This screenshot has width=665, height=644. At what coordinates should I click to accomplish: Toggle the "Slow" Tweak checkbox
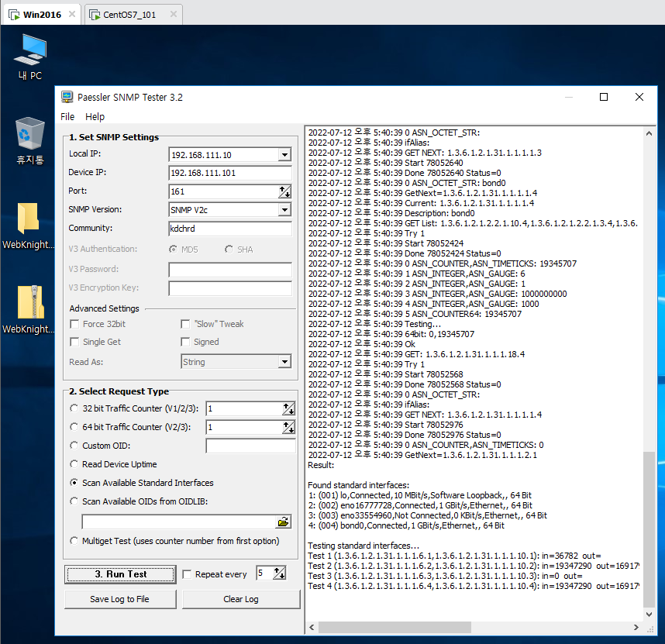[x=185, y=325]
